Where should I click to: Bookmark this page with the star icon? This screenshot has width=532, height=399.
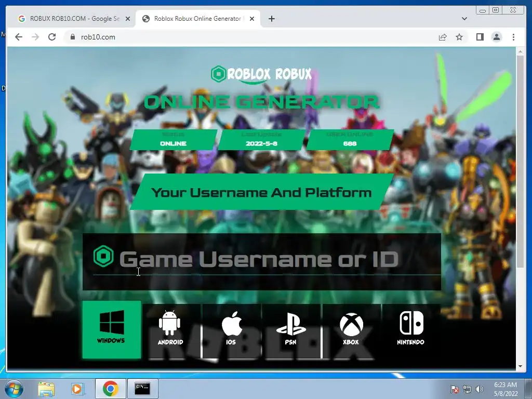[x=459, y=37]
